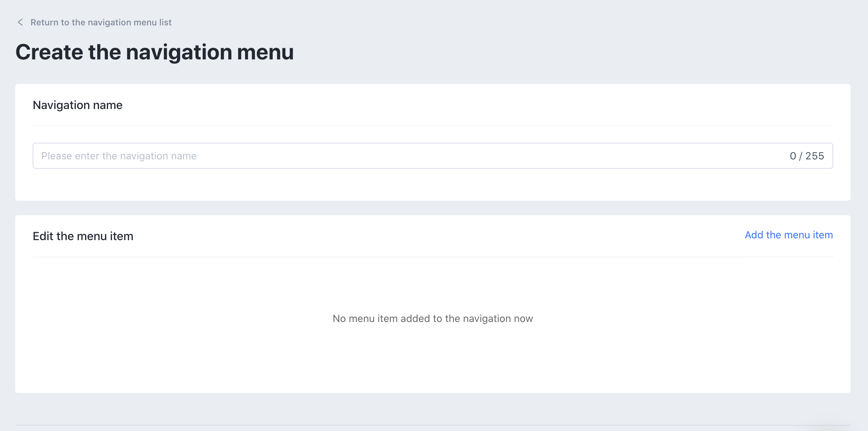Click the number 255 in the counter

point(815,156)
